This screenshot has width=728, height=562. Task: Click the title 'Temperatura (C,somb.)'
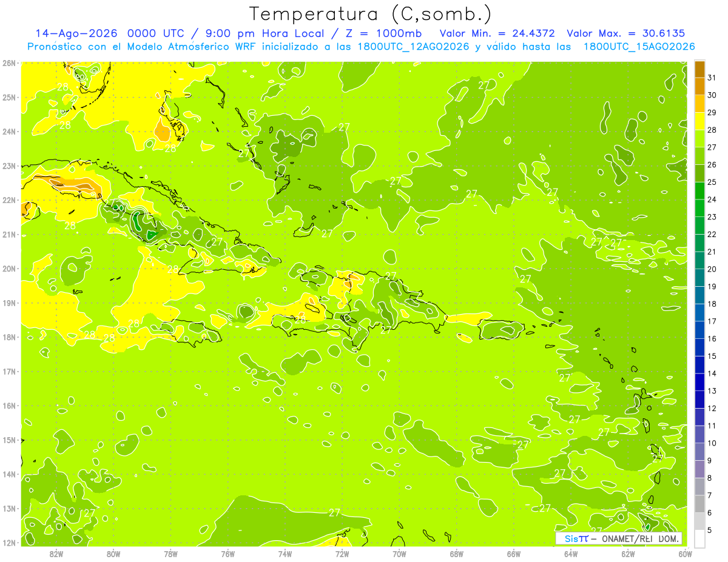click(x=370, y=14)
